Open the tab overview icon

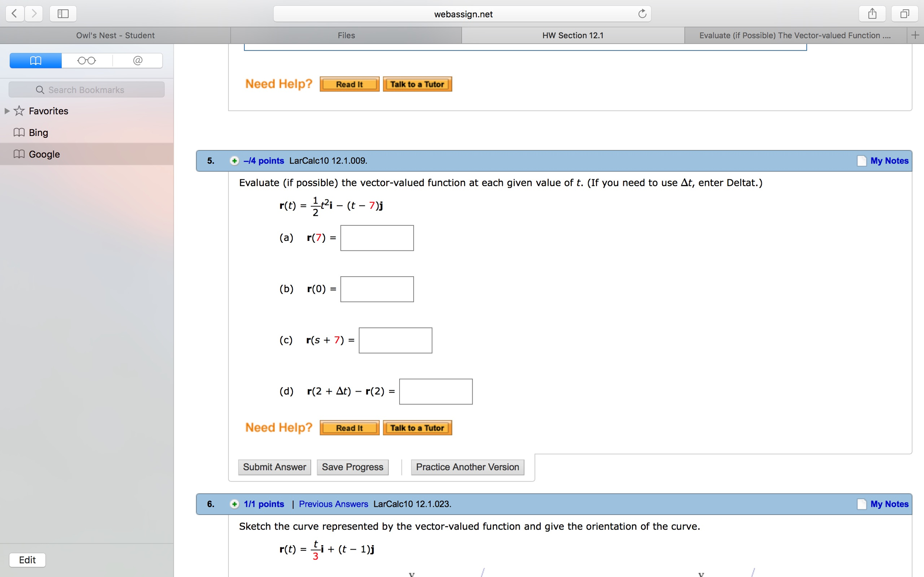(904, 14)
